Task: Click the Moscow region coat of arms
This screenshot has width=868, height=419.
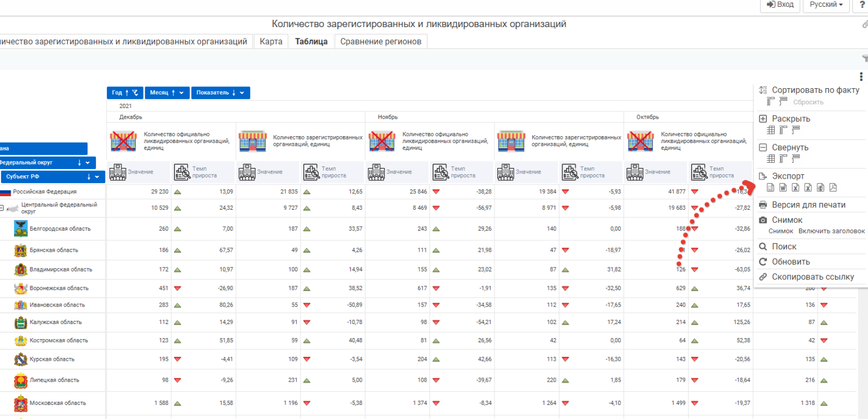Action: click(21, 403)
